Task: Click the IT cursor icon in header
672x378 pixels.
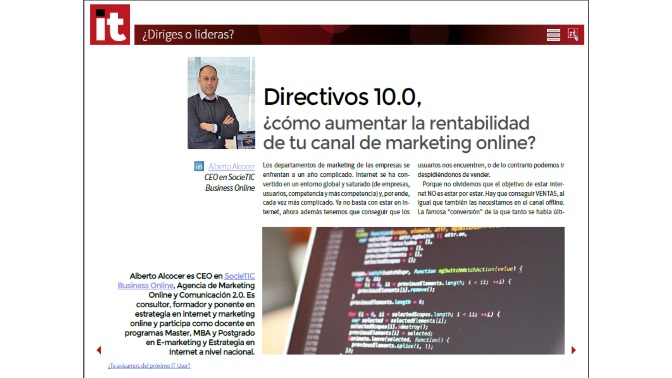Action: [x=573, y=34]
